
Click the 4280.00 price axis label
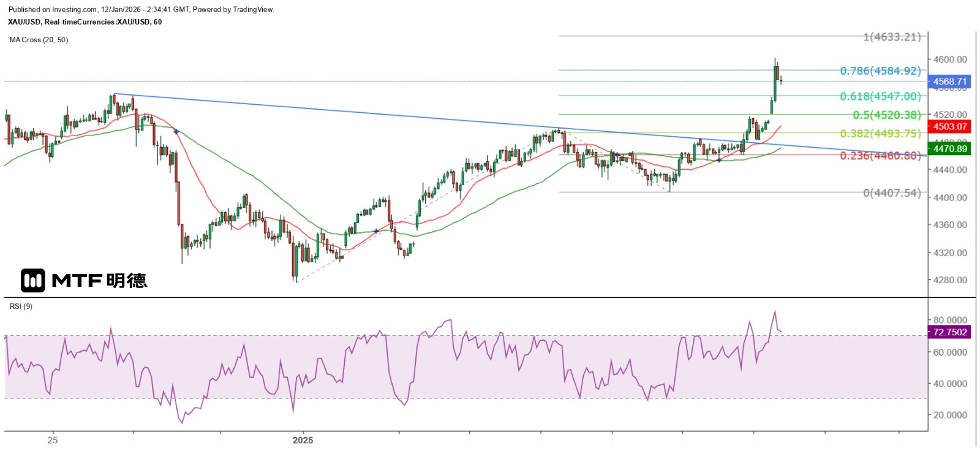point(950,280)
